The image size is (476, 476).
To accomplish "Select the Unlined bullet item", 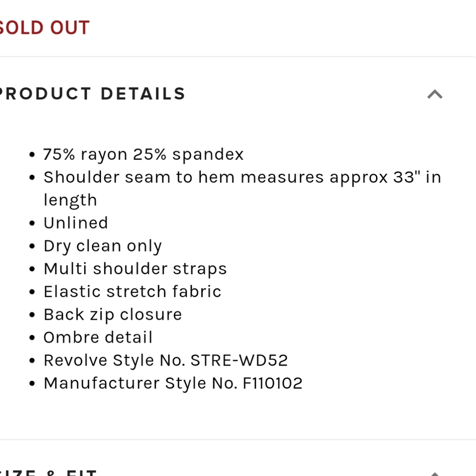I will click(76, 223).
